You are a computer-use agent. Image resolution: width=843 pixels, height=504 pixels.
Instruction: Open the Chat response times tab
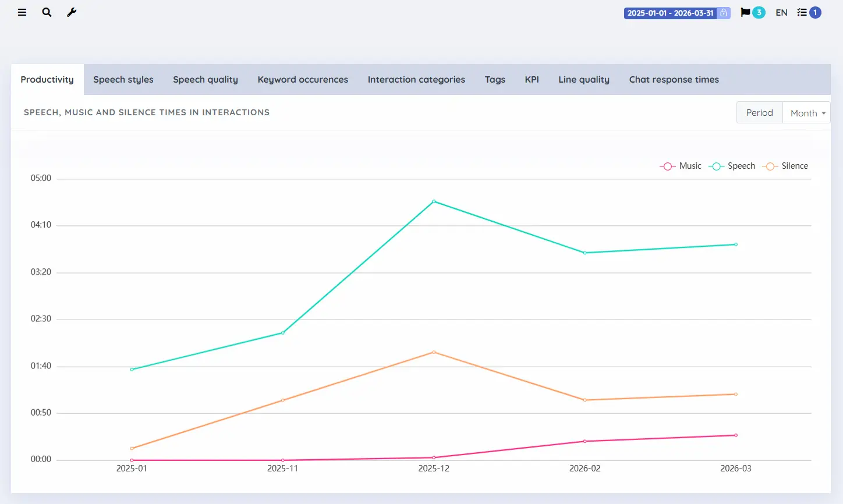674,80
